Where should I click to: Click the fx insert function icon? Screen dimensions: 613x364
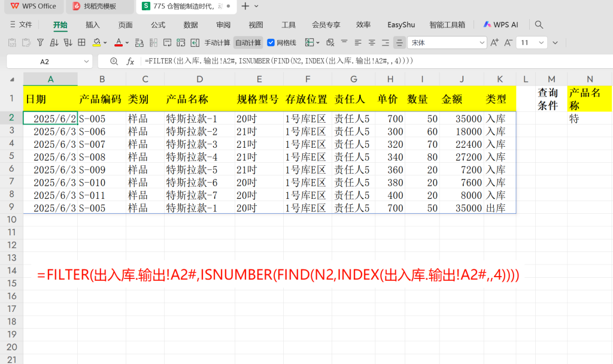point(130,62)
